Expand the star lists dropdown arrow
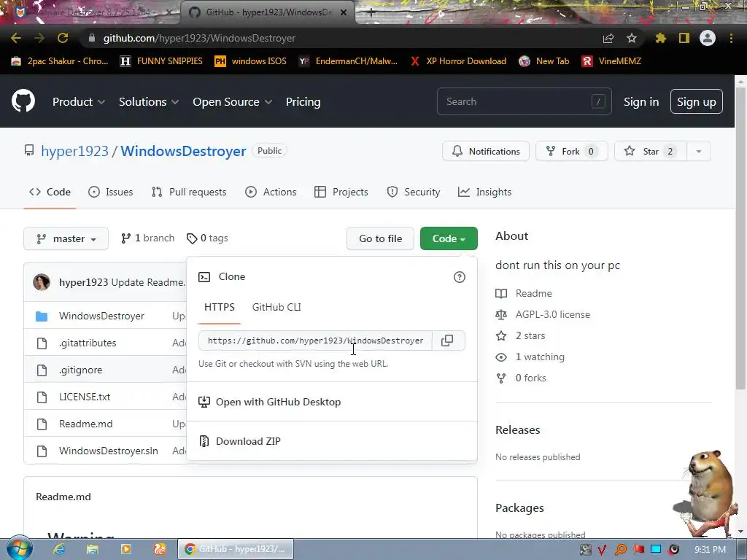 pyautogui.click(x=699, y=151)
